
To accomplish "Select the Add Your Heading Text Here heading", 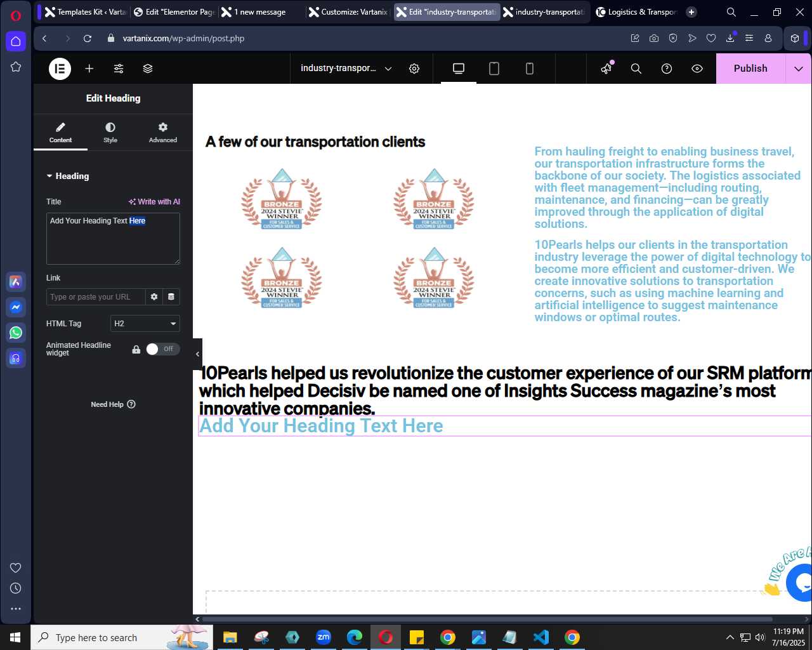I will coord(321,426).
